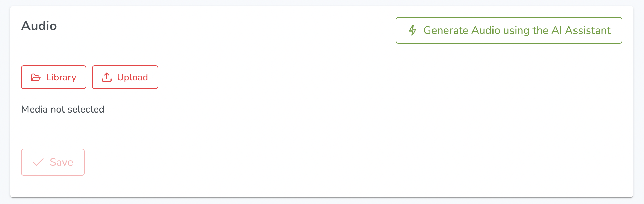644x204 pixels.
Task: Open the audio Library
Action: tap(54, 77)
